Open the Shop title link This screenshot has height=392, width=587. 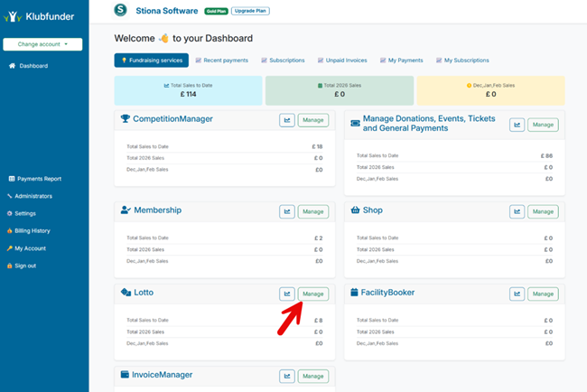click(372, 210)
